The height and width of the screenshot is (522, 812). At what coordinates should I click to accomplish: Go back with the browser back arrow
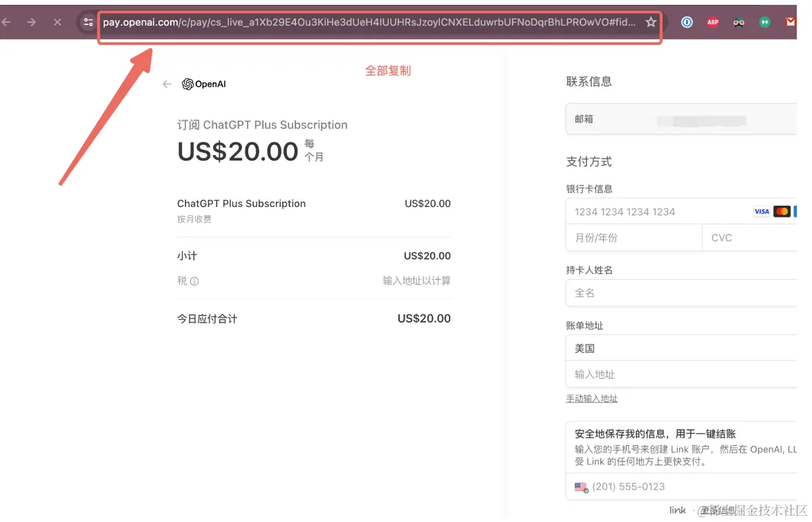[6, 22]
